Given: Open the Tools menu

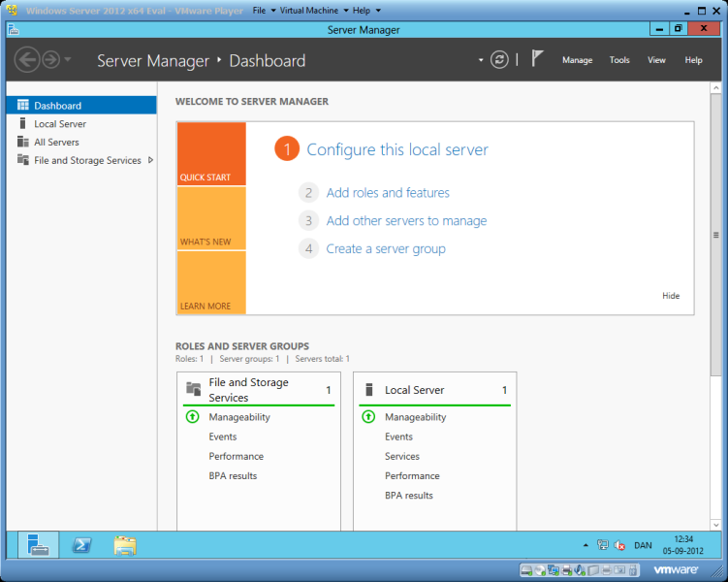Looking at the screenshot, I should (x=619, y=60).
